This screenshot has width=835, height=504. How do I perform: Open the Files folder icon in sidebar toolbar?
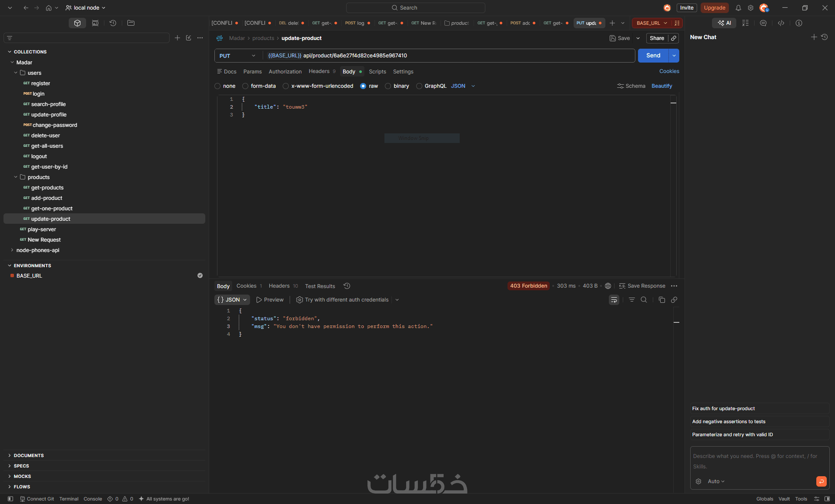pyautogui.click(x=131, y=23)
